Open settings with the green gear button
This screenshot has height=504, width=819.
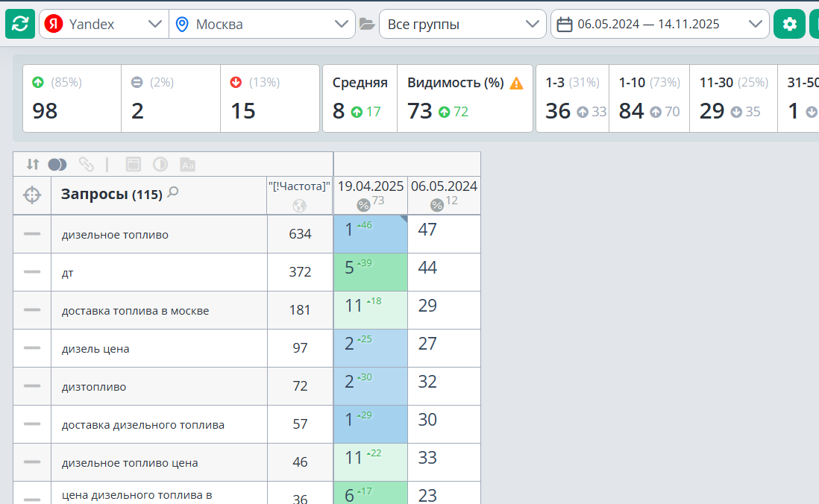[789, 24]
